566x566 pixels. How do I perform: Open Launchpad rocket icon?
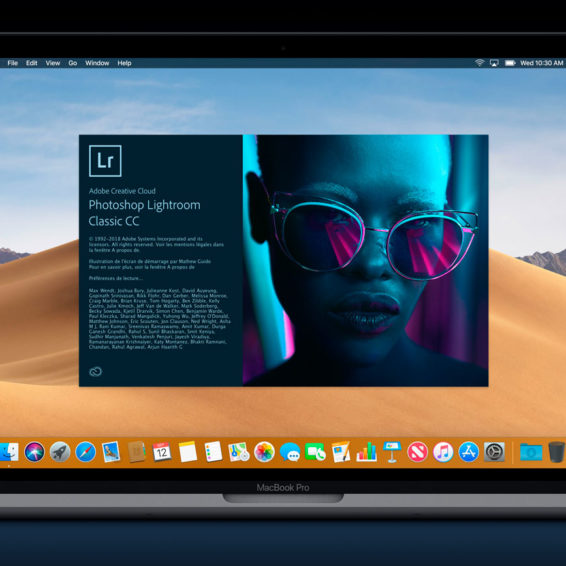(60, 452)
